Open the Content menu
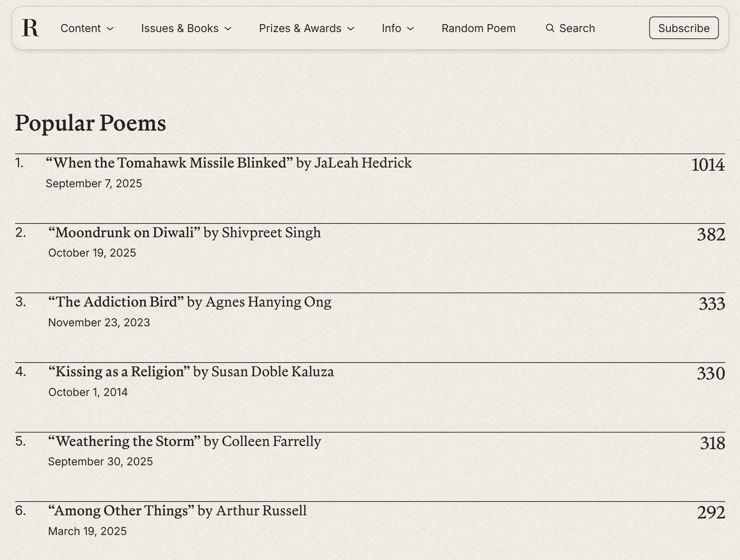740x560 pixels. 87,28
